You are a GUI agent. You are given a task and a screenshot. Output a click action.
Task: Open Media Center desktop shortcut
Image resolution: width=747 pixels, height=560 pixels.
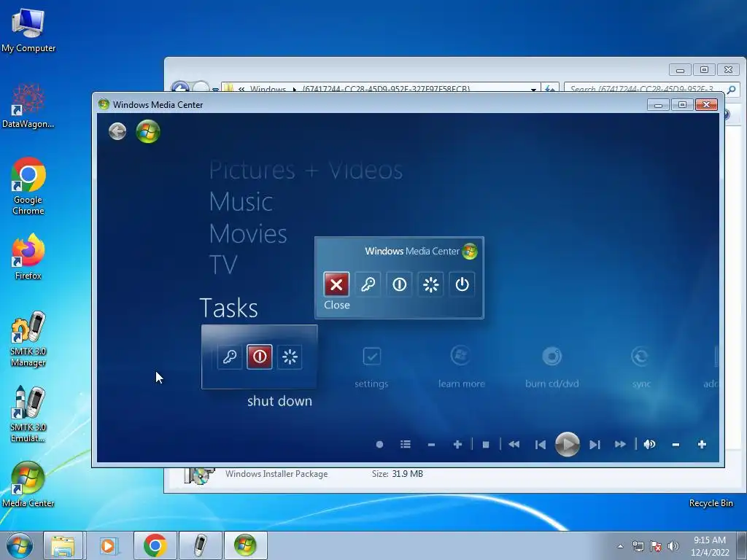pyautogui.click(x=28, y=485)
